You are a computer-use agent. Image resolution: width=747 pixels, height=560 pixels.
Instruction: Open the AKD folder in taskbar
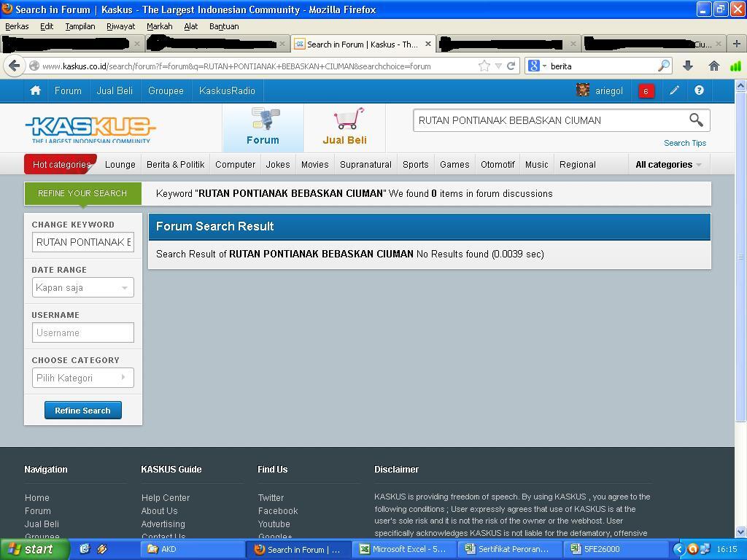193,549
